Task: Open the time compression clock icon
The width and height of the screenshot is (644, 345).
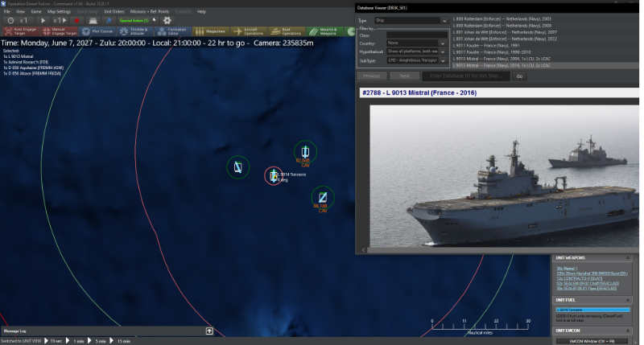Action: point(10,20)
